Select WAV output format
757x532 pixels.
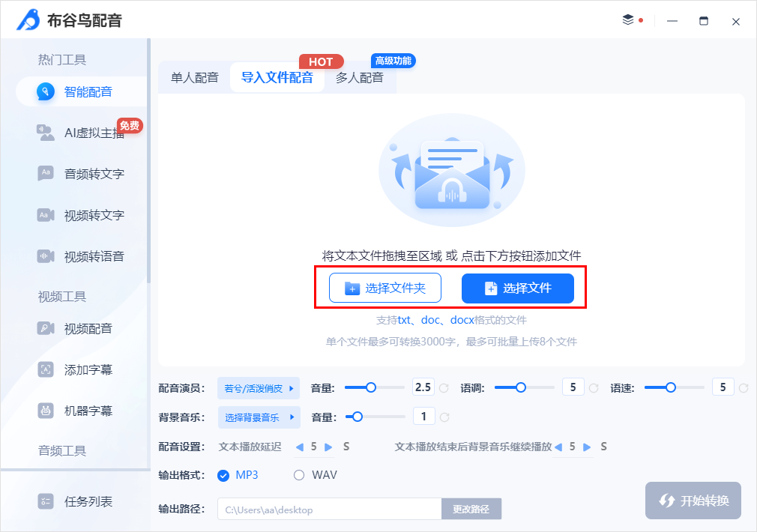point(316,475)
